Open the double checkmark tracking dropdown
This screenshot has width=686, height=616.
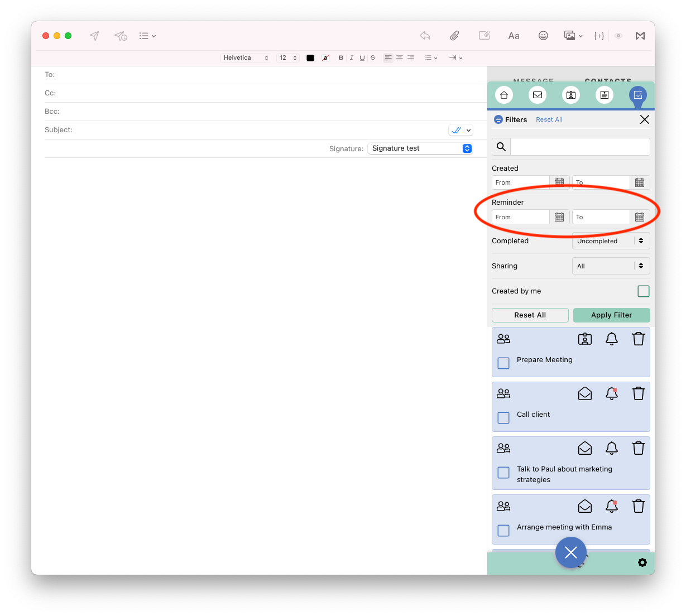click(x=461, y=130)
